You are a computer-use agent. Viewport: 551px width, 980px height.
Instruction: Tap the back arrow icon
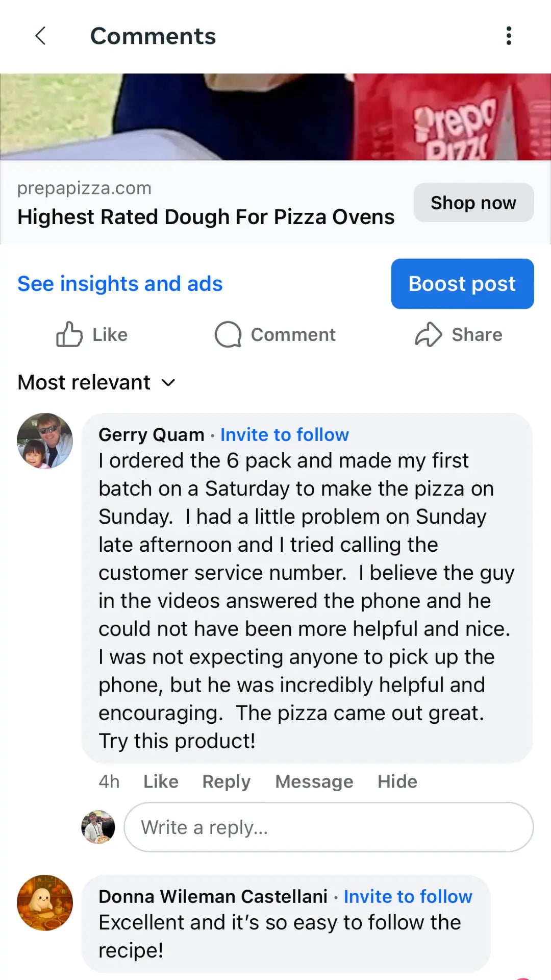41,36
